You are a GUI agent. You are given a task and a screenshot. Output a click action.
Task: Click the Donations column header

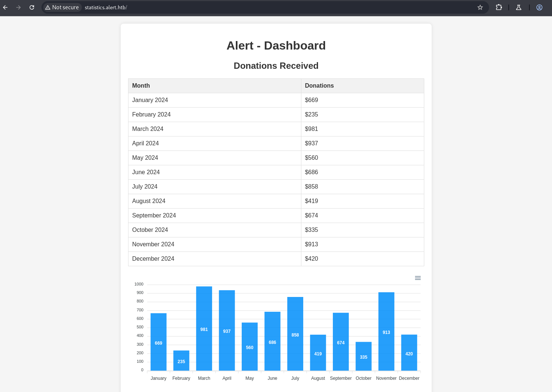tap(319, 86)
